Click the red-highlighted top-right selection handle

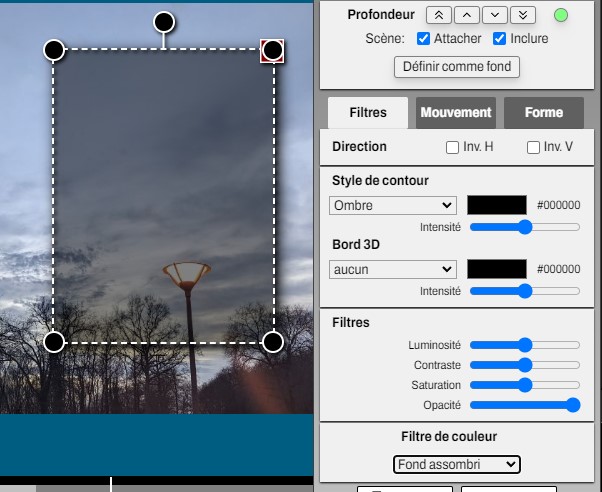coord(272,51)
